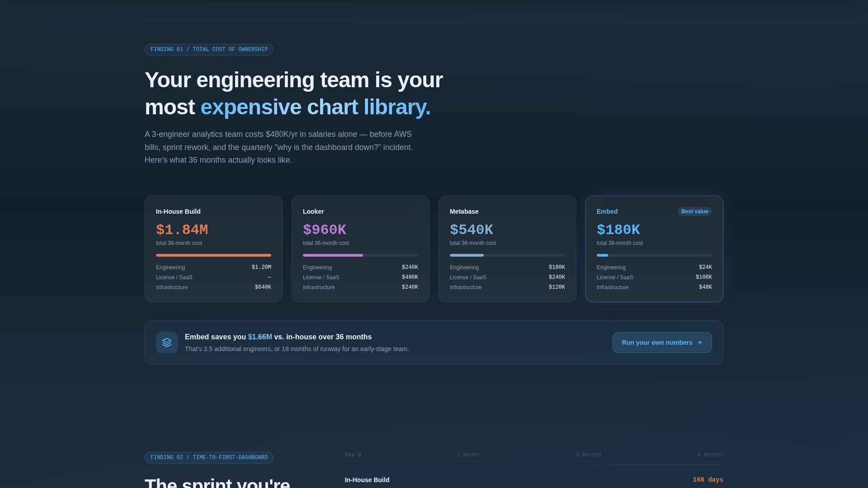This screenshot has width=868, height=488.
Task: Click the In-House Build cost progress bar
Action: pos(213,255)
